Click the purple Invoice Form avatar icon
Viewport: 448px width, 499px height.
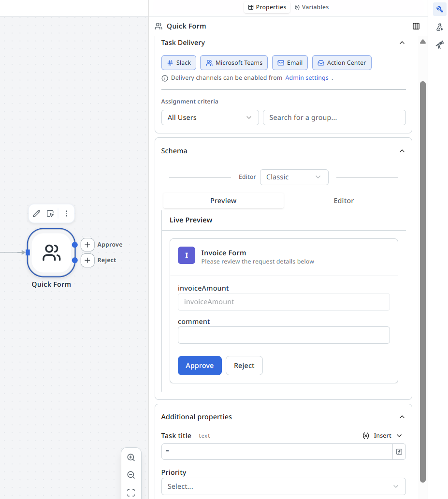(x=187, y=255)
